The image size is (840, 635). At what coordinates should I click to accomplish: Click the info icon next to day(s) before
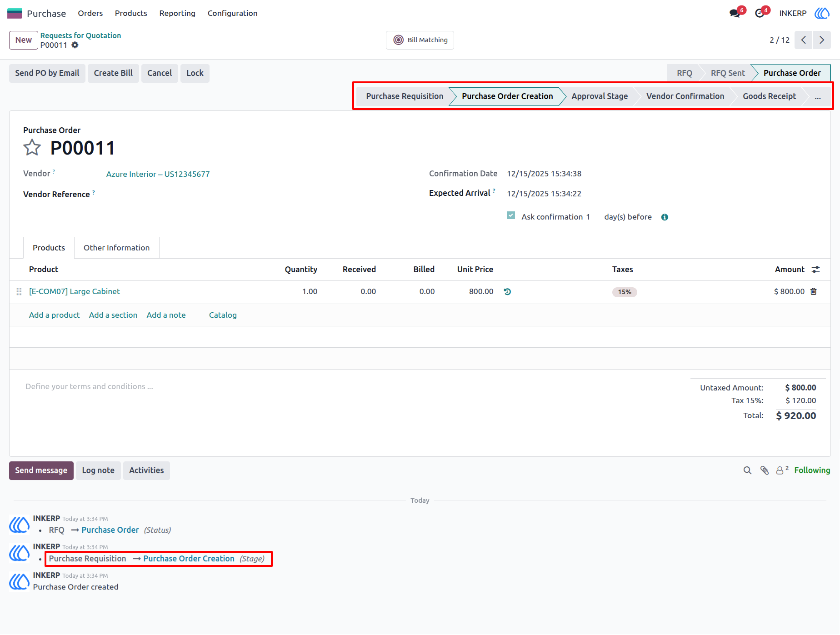click(x=665, y=217)
